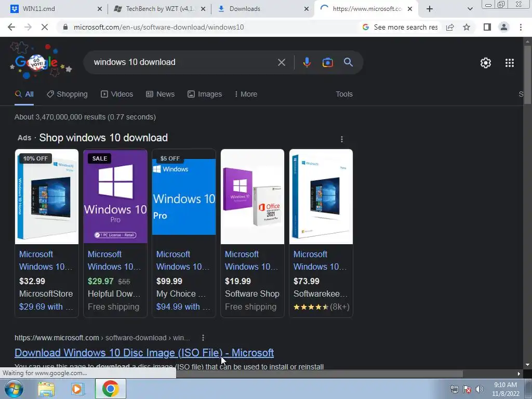Bookmark this page with star icon
This screenshot has height=399, width=532.
pos(467,27)
